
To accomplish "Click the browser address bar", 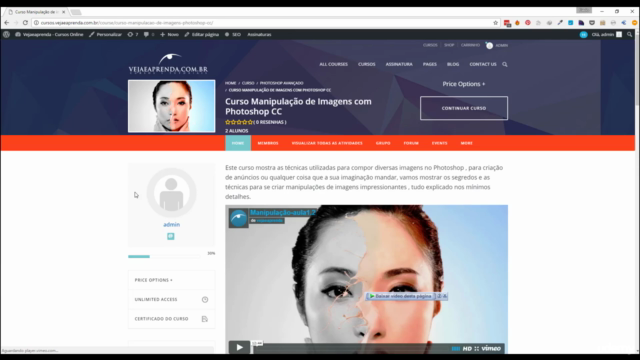I will [265, 23].
